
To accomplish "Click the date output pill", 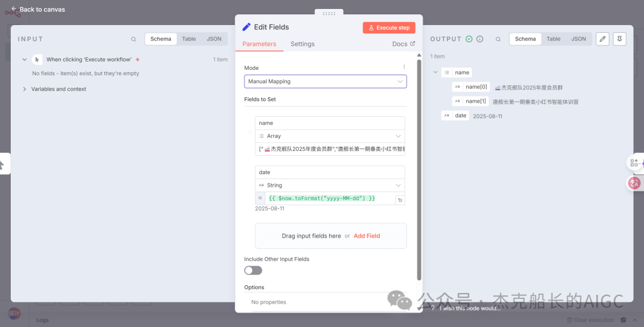I will pyautogui.click(x=455, y=115).
